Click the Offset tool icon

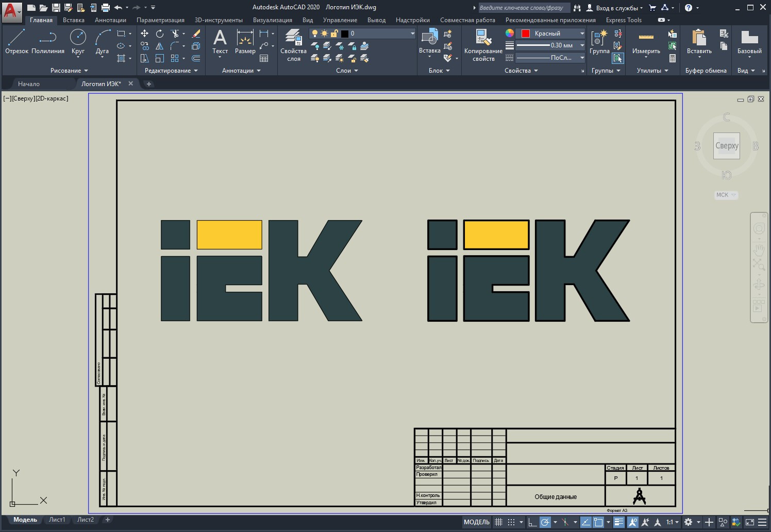click(196, 58)
